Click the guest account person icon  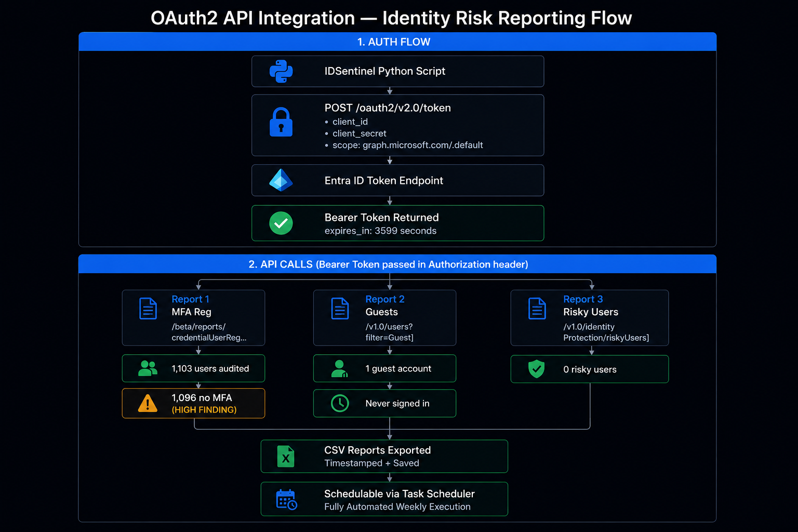340,368
